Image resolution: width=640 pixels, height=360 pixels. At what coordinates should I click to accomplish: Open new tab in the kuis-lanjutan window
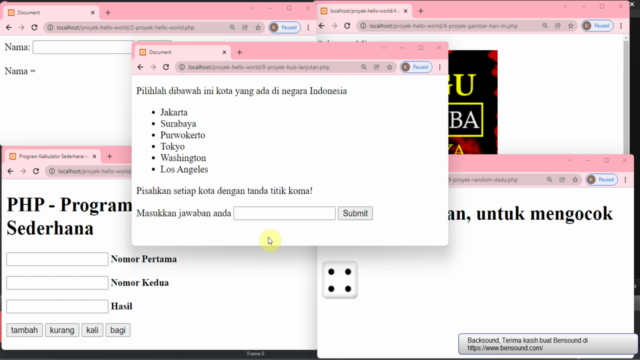pos(240,52)
